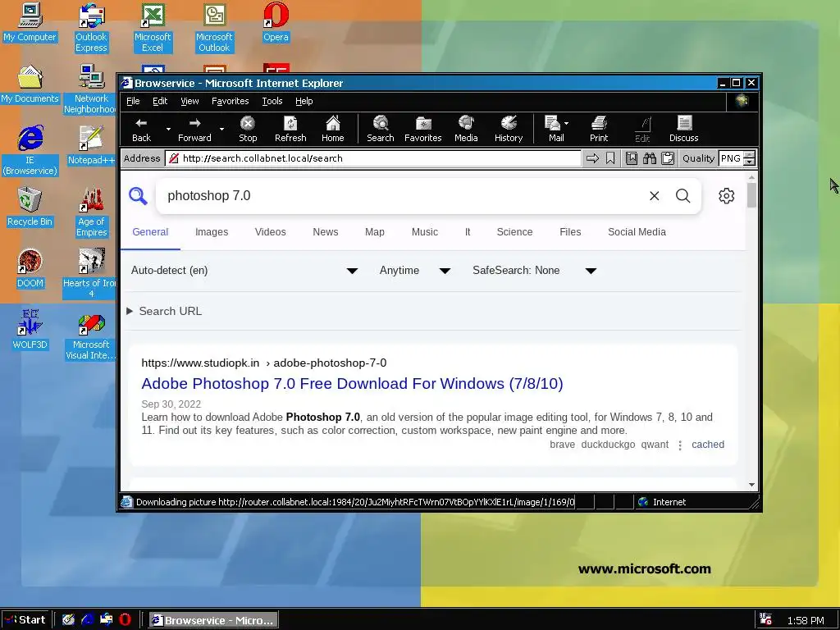Print the page using the toolbar

599,129
